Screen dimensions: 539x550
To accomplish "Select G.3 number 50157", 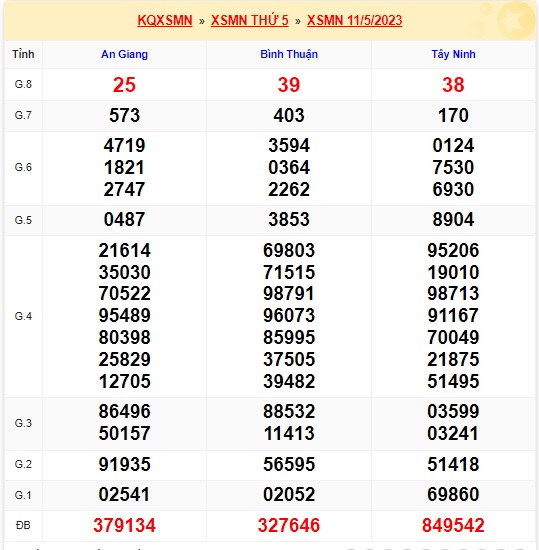I will click(x=124, y=434).
